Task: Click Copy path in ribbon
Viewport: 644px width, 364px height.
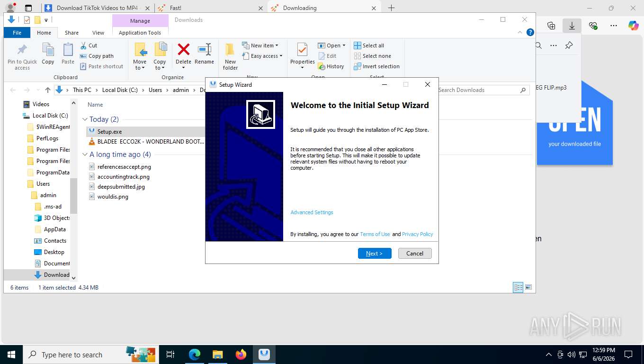Action: point(97,56)
